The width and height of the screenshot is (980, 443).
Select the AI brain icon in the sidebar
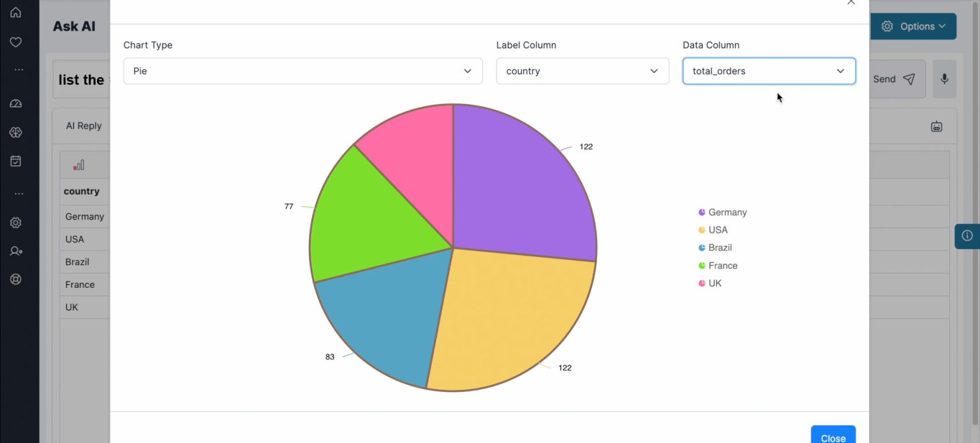(x=15, y=132)
